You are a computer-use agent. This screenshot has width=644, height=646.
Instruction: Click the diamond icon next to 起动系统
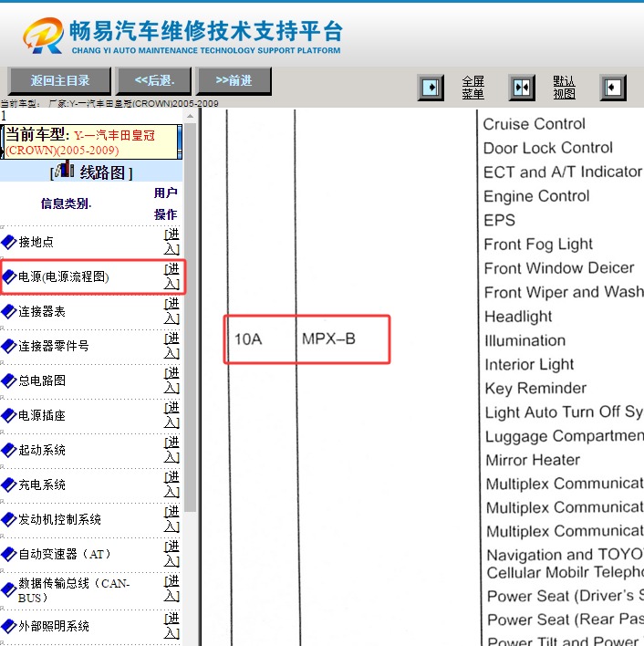[x=9, y=450]
